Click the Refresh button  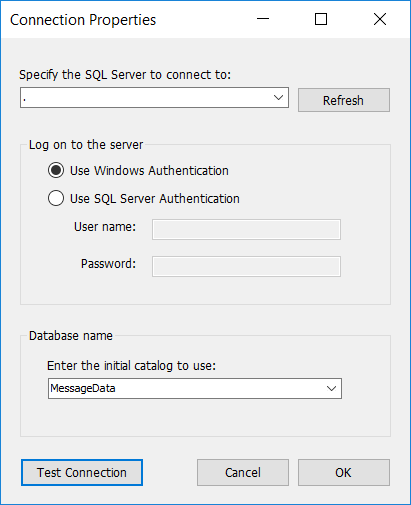pyautogui.click(x=344, y=100)
